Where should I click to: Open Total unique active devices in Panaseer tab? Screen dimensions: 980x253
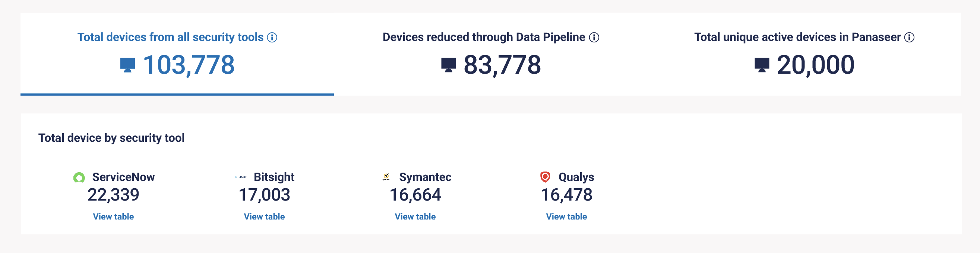[x=804, y=54]
